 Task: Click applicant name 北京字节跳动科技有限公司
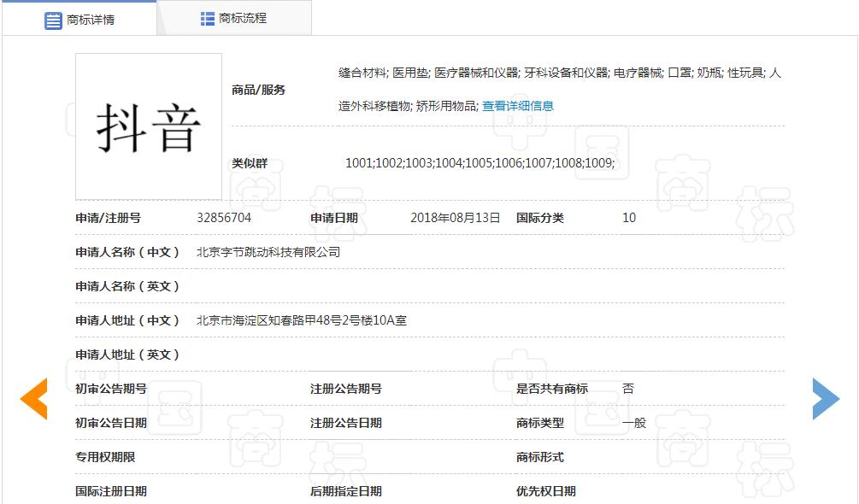268,252
